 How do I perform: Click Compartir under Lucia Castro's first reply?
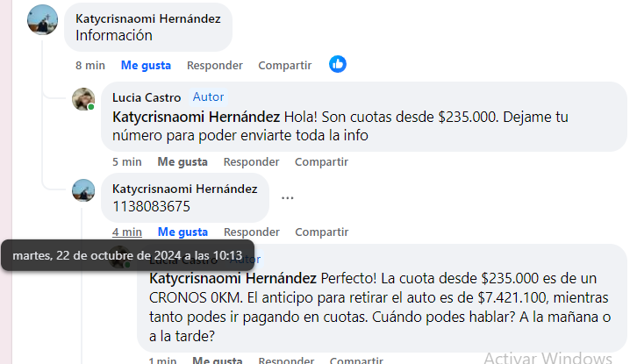[x=321, y=161]
